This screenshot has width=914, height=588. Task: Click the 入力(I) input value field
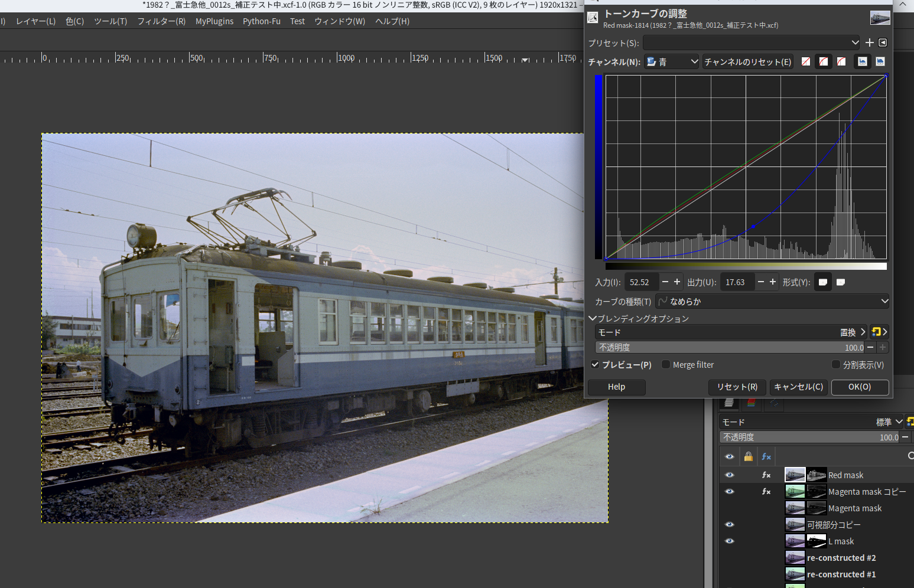641,282
